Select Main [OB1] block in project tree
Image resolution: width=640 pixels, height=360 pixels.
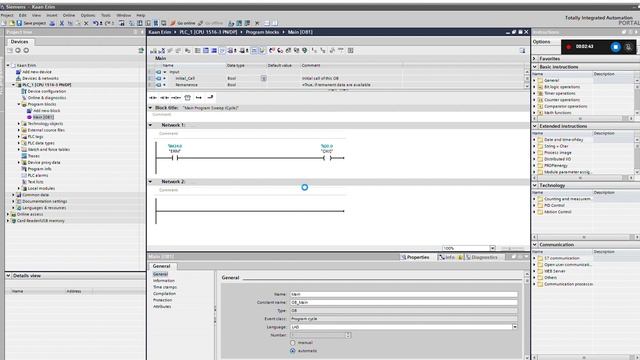coord(43,117)
